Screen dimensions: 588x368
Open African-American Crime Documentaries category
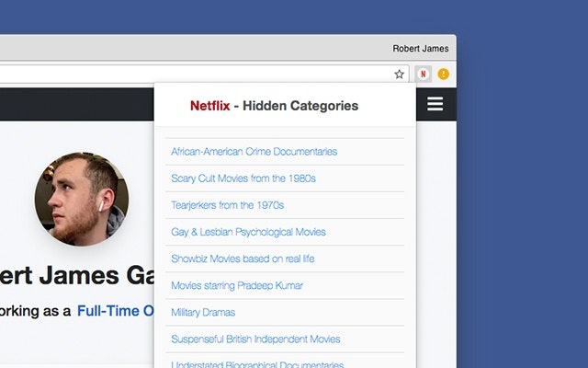click(x=254, y=151)
